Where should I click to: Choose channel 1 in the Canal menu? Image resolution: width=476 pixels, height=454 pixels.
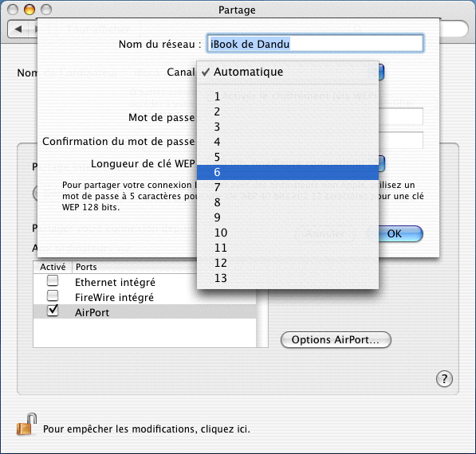coord(288,96)
